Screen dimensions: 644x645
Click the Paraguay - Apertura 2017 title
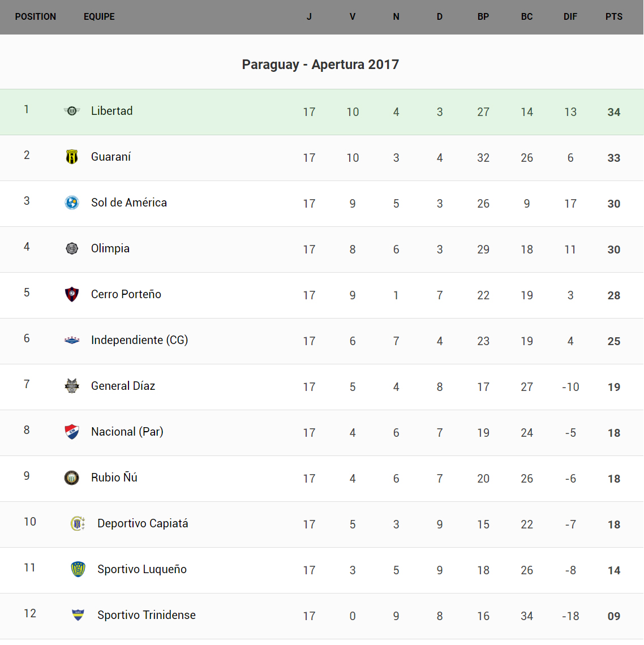[x=320, y=64]
